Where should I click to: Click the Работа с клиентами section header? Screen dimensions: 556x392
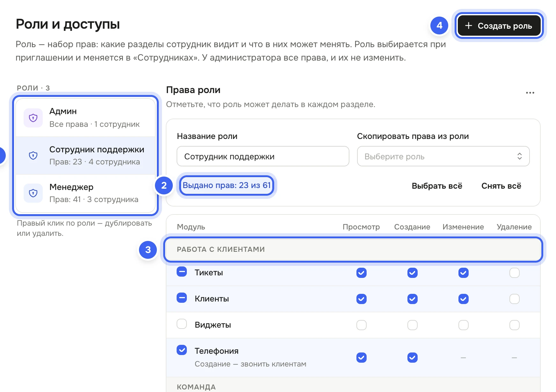click(353, 249)
